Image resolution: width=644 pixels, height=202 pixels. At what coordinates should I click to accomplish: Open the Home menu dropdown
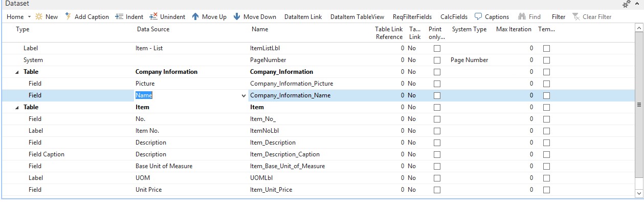(19, 17)
